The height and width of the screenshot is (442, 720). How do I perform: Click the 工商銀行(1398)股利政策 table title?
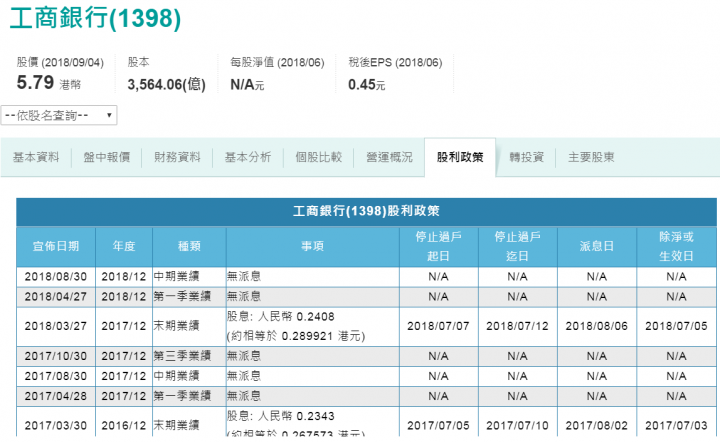[x=366, y=211]
